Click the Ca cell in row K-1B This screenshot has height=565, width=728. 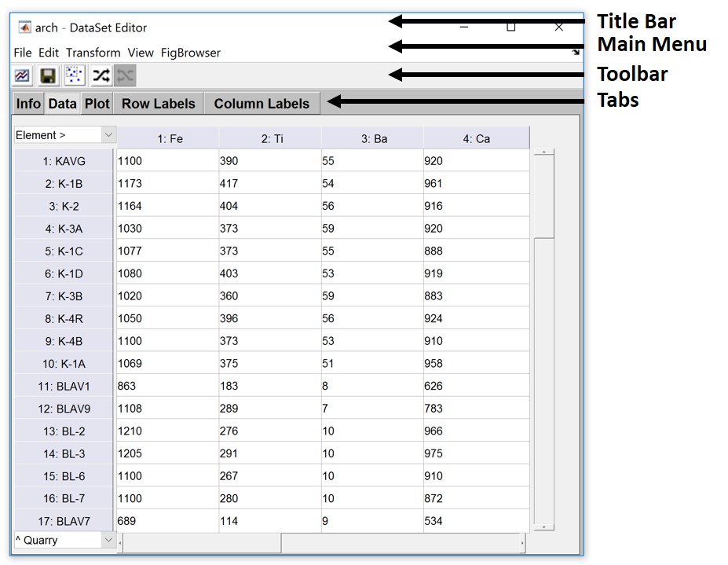click(475, 184)
